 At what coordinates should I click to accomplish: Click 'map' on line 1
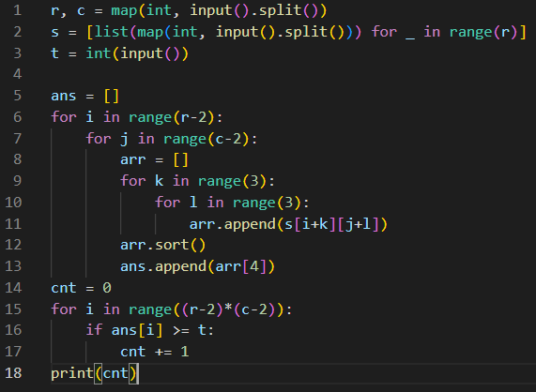pyautogui.click(x=124, y=11)
